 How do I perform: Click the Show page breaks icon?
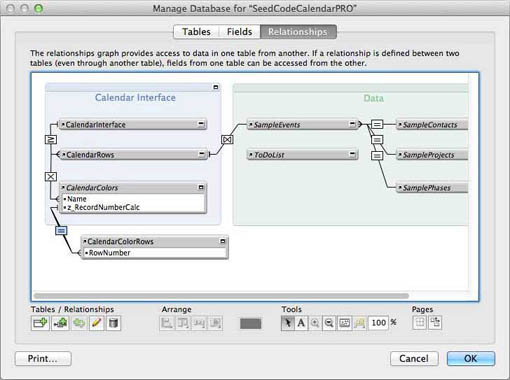point(420,323)
